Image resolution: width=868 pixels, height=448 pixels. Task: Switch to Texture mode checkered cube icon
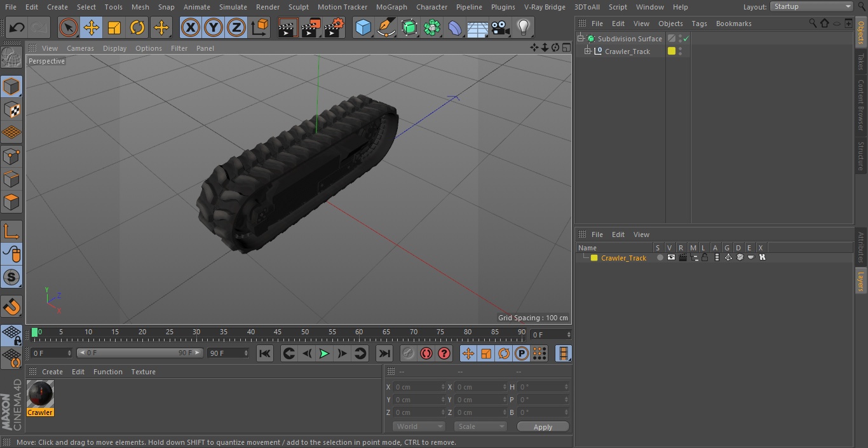point(11,109)
